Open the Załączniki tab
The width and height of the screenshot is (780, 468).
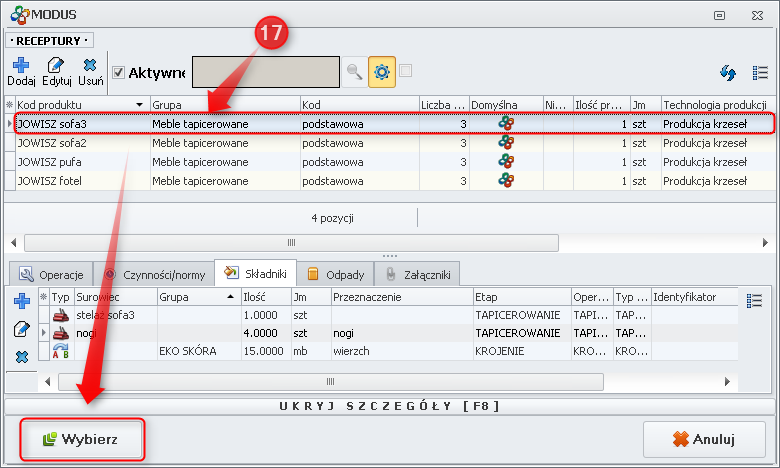[417, 275]
